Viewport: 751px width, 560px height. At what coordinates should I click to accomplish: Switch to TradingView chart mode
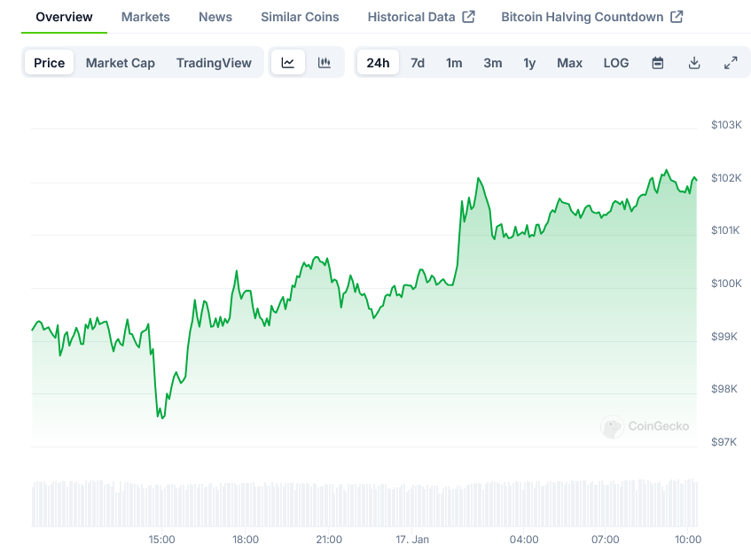point(214,63)
